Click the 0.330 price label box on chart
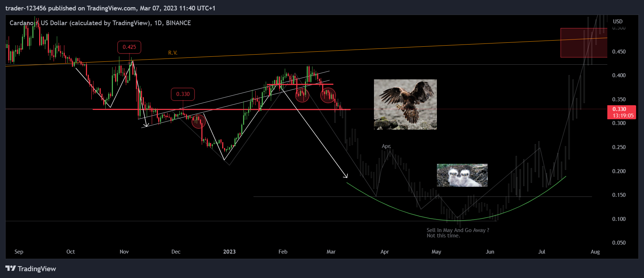 point(183,94)
